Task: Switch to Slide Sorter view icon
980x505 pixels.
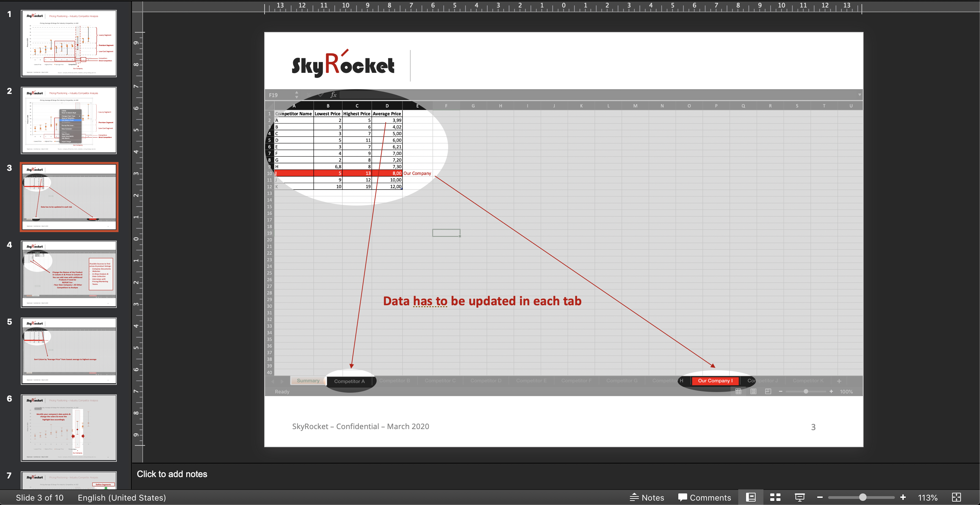Action: coord(775,498)
